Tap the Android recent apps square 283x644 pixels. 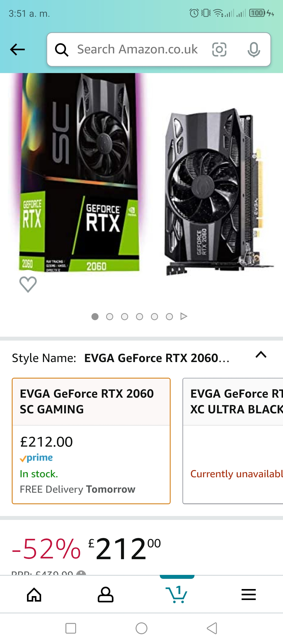pyautogui.click(x=71, y=628)
